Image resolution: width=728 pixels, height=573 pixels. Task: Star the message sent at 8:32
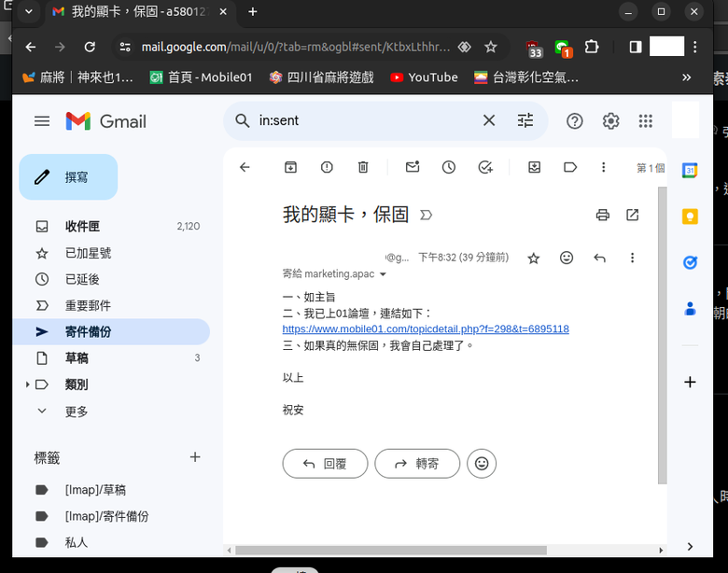[534, 259]
